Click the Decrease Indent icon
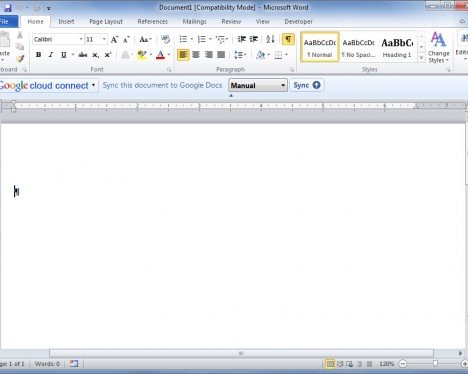Screen dimensions: 468x374 click(241, 39)
